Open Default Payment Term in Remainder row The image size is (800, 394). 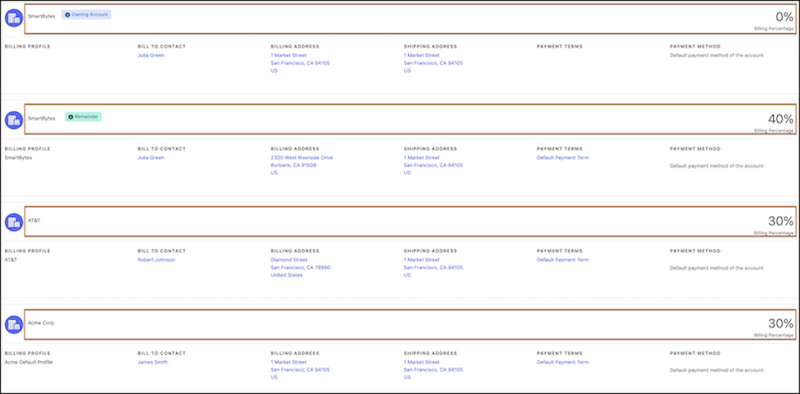[563, 158]
